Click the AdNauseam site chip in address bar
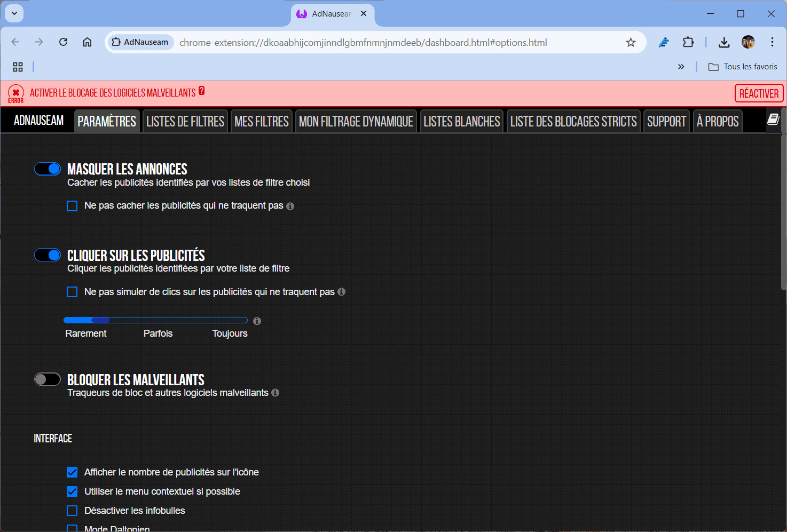The width and height of the screenshot is (787, 532). point(141,42)
